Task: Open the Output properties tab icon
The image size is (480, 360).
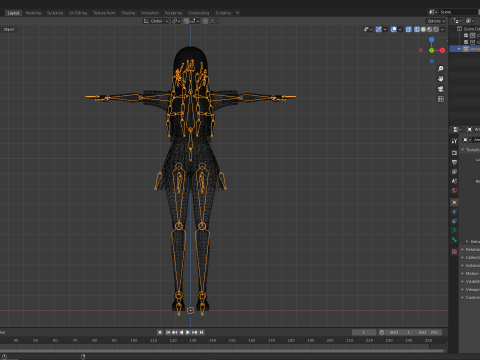Action: pyautogui.click(x=454, y=162)
